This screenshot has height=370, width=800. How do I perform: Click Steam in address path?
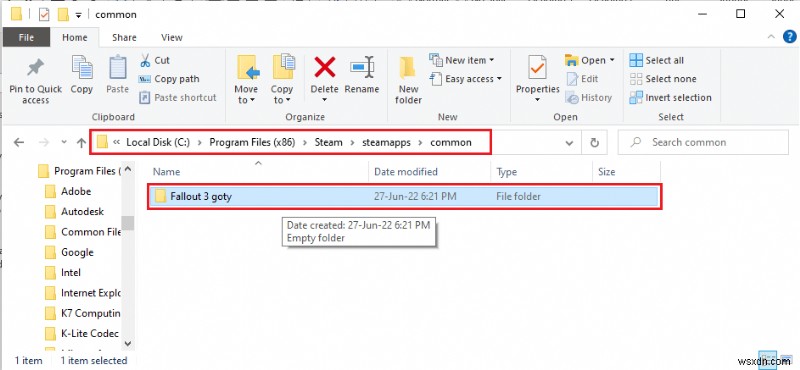(x=328, y=142)
